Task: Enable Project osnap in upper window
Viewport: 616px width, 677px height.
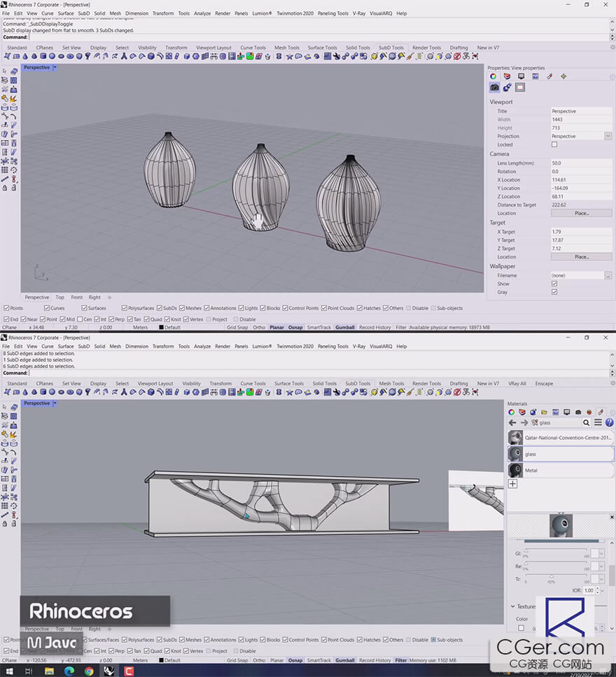Action: pos(209,319)
